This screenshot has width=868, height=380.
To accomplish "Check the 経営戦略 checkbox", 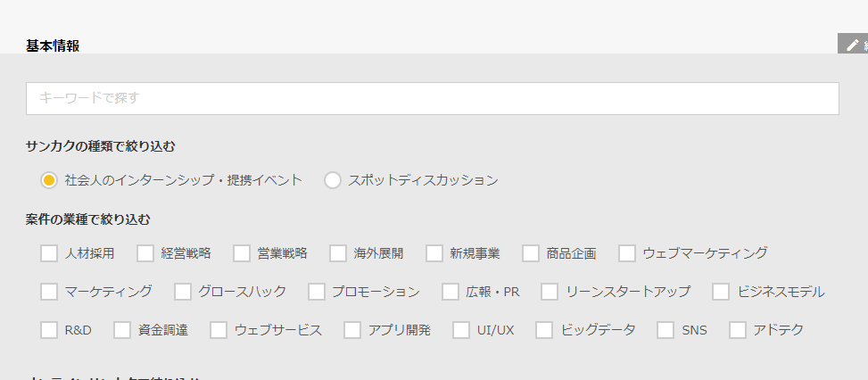I will [x=145, y=253].
